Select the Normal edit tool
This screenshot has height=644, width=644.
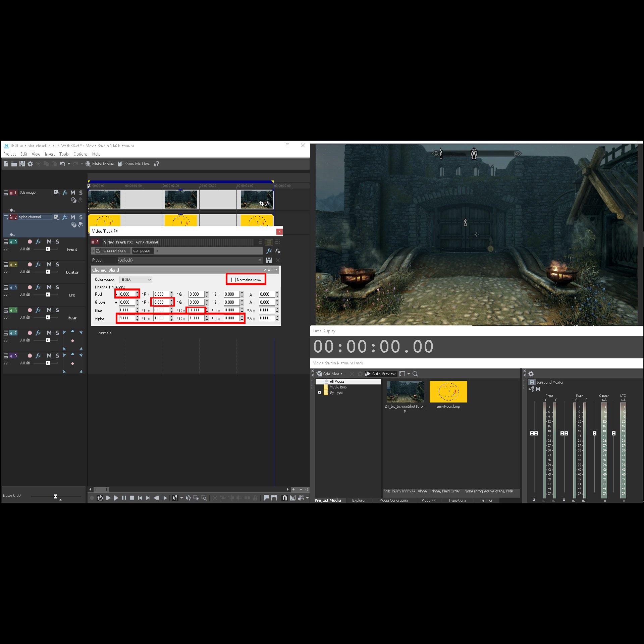pos(175,498)
